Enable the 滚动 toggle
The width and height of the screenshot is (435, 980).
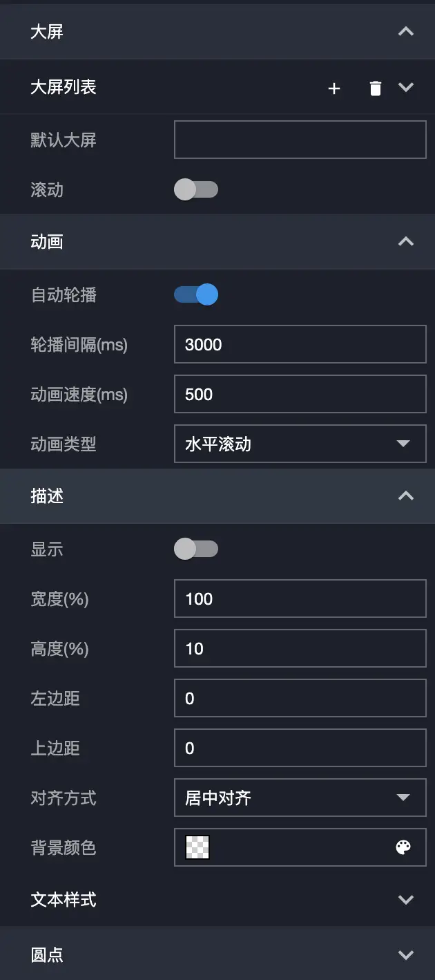[x=196, y=190]
